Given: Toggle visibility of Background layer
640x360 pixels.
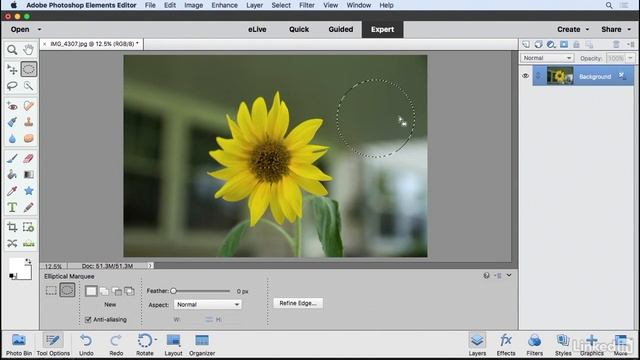Looking at the screenshot, I should click(525, 76).
